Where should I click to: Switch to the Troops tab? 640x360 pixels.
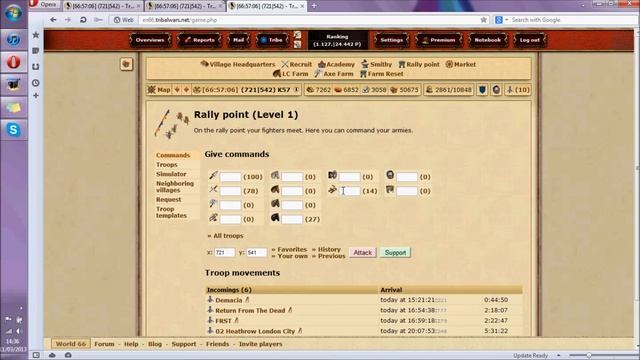point(167,164)
